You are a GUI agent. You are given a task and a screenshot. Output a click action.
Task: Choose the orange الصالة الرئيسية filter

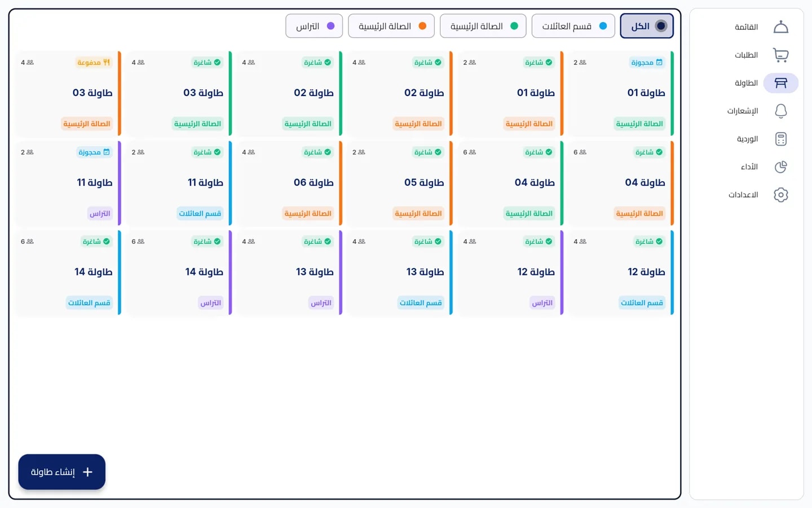tap(391, 26)
